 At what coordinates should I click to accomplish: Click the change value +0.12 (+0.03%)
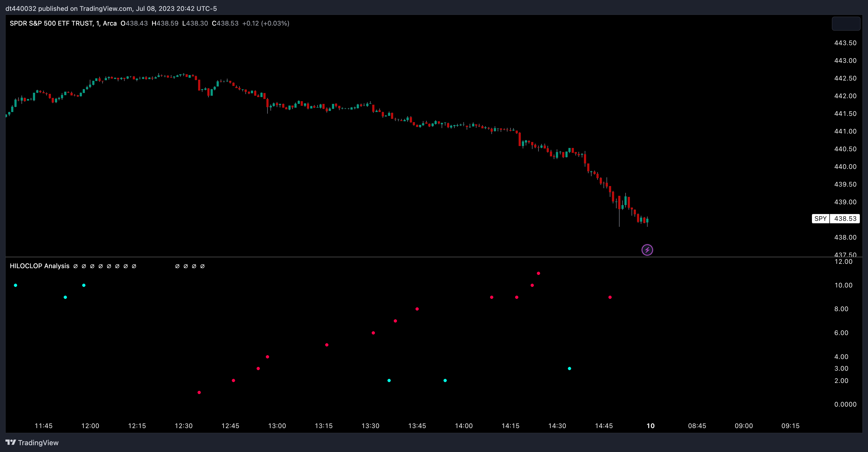pos(266,23)
